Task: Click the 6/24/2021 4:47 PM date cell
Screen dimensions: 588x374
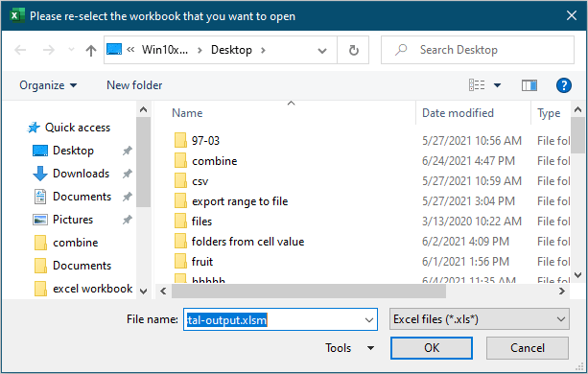Action: tap(468, 161)
